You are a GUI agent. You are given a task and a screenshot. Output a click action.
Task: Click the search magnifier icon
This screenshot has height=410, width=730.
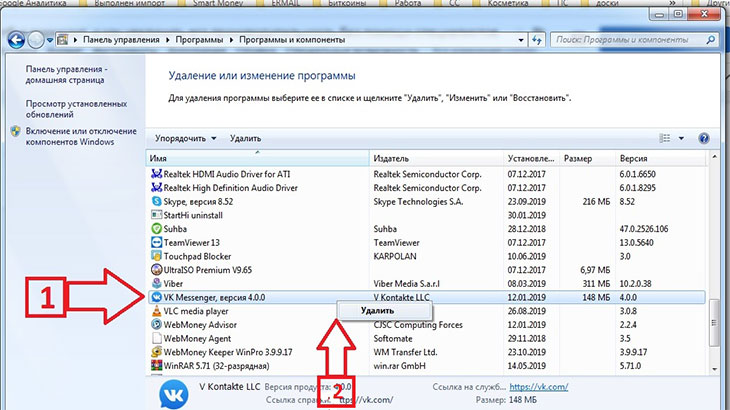tap(710, 40)
